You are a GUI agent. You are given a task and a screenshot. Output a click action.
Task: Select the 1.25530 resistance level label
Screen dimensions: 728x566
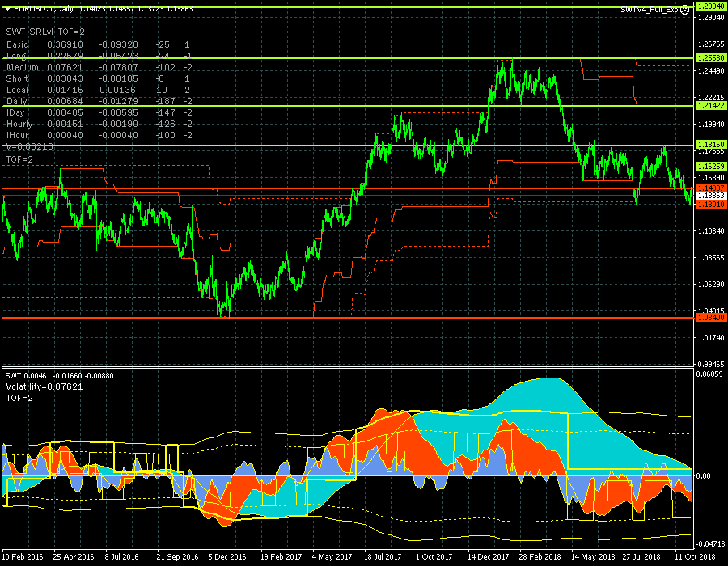[x=709, y=59]
